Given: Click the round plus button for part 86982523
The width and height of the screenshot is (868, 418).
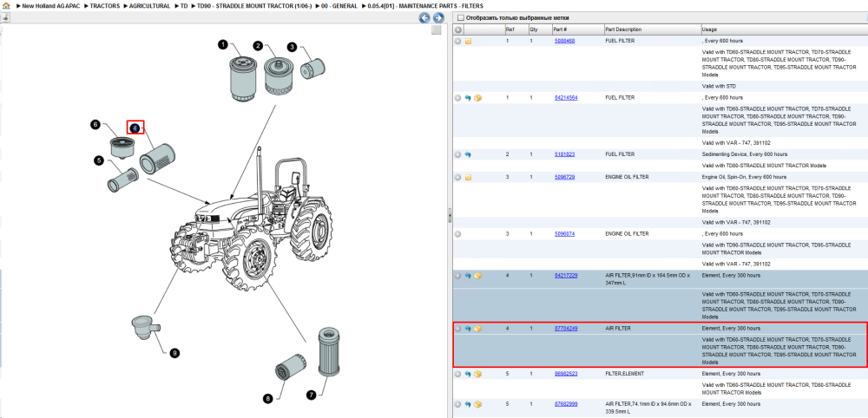Looking at the screenshot, I should tap(457, 375).
